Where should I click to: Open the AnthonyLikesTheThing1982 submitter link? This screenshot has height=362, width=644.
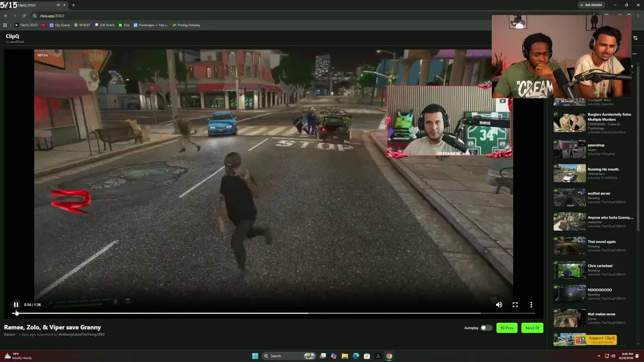[x=82, y=334]
